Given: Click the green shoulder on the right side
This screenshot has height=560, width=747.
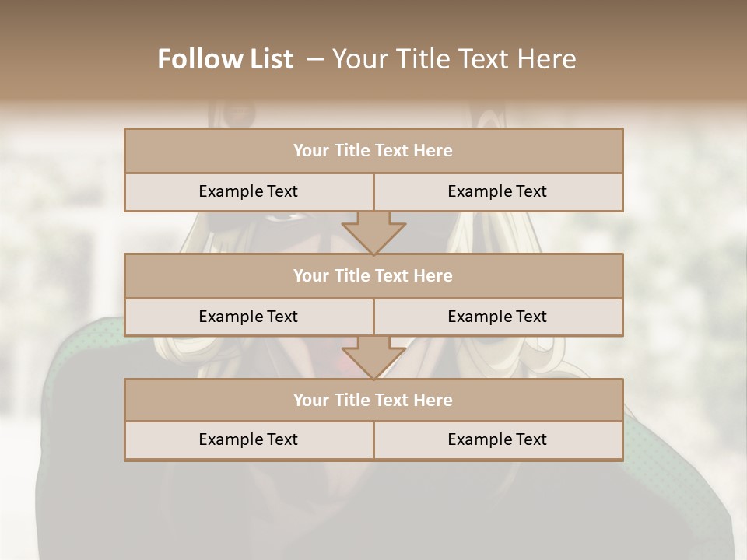Looking at the screenshot, I should [661, 436].
